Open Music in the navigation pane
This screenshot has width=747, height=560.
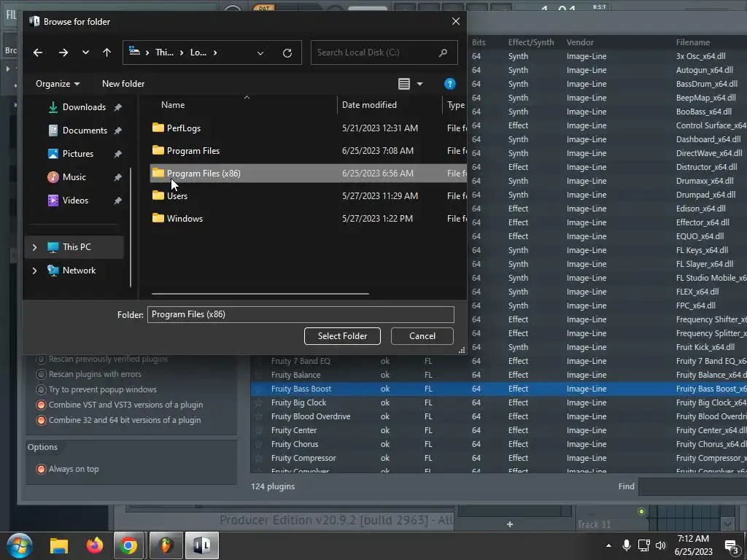74,177
